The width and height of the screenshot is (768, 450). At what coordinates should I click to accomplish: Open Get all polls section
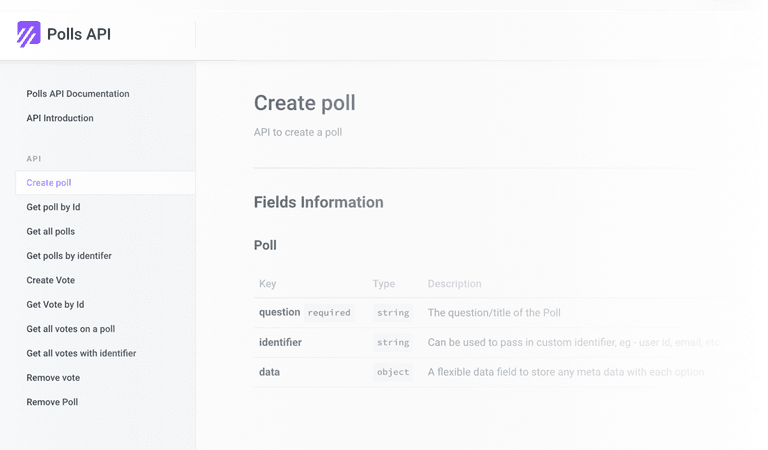[x=51, y=232]
